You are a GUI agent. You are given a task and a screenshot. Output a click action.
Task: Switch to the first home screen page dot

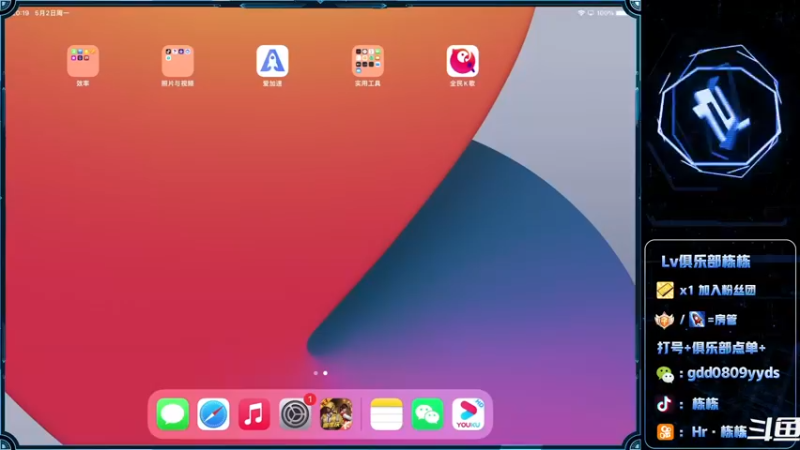316,373
